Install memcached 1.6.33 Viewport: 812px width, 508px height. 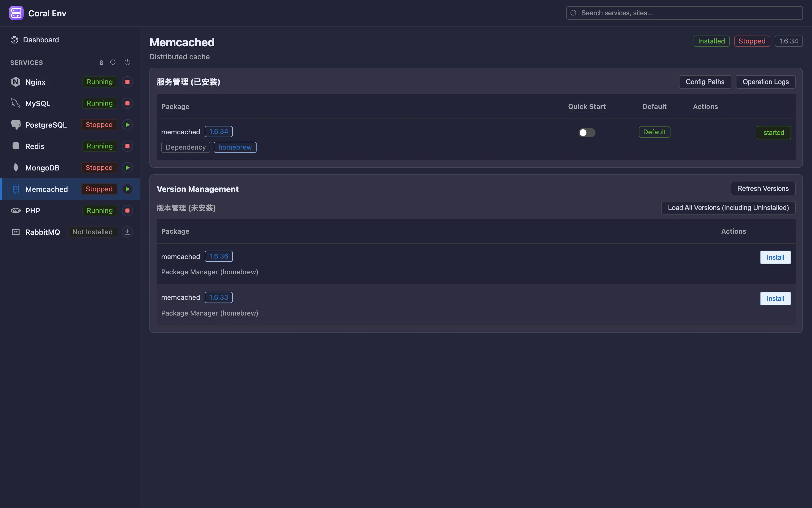coord(775,299)
